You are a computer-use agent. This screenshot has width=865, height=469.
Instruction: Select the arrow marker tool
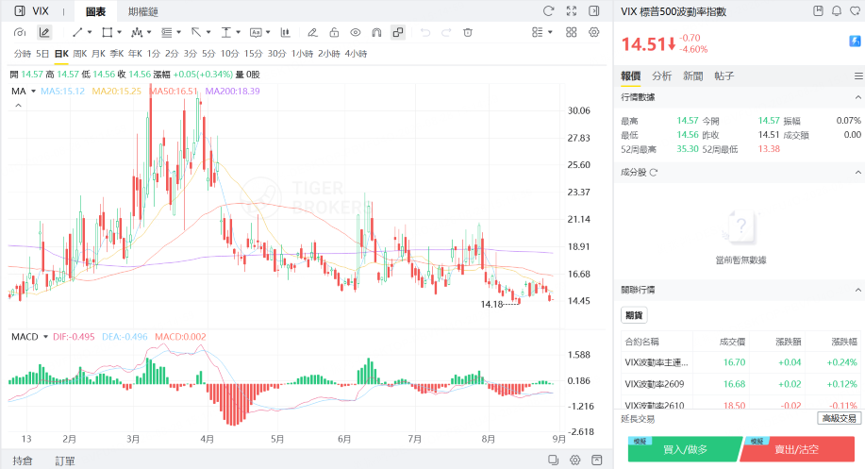click(196, 33)
